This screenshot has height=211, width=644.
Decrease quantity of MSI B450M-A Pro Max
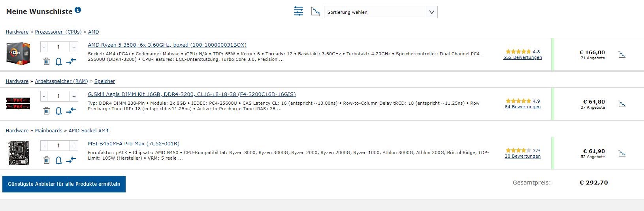pos(44,146)
